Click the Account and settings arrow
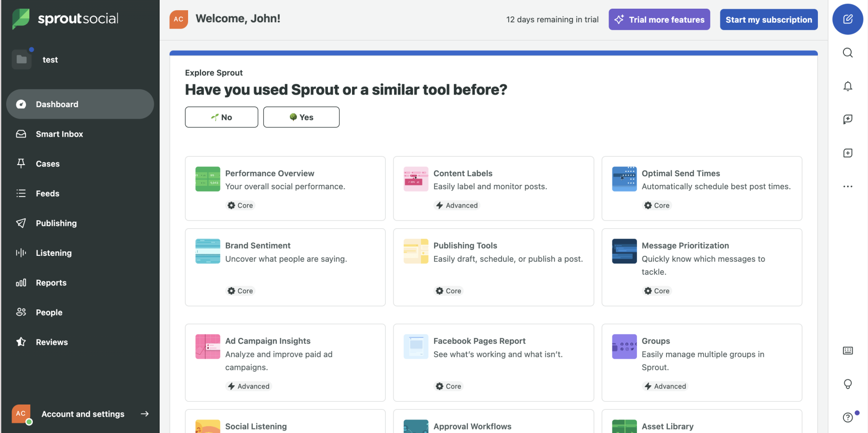Viewport: 868px width, 433px height. pyautogui.click(x=145, y=414)
